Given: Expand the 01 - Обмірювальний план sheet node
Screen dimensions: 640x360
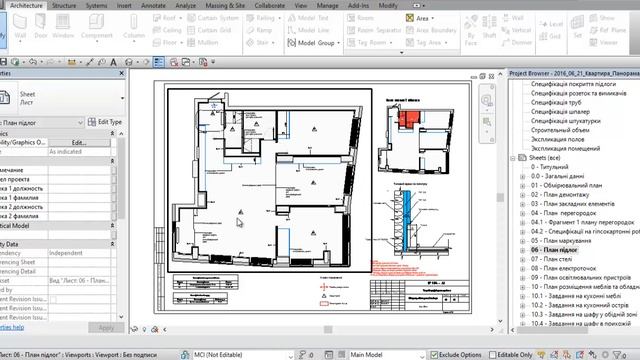Looking at the screenshot, I should click(522, 186).
